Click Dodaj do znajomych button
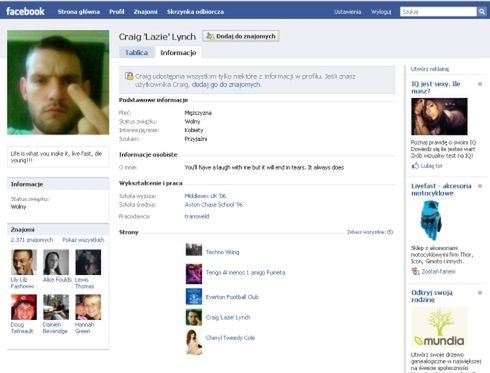 pos(241,36)
